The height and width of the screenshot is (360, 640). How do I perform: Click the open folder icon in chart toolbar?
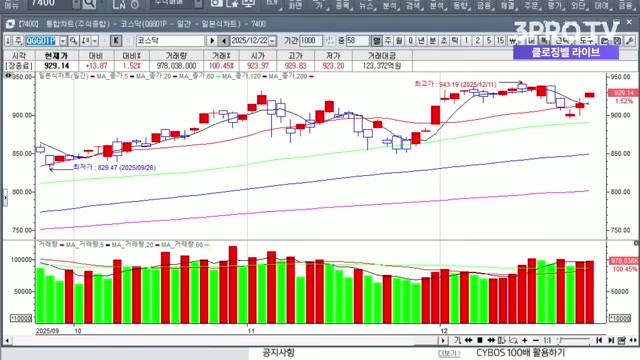pyautogui.click(x=605, y=41)
